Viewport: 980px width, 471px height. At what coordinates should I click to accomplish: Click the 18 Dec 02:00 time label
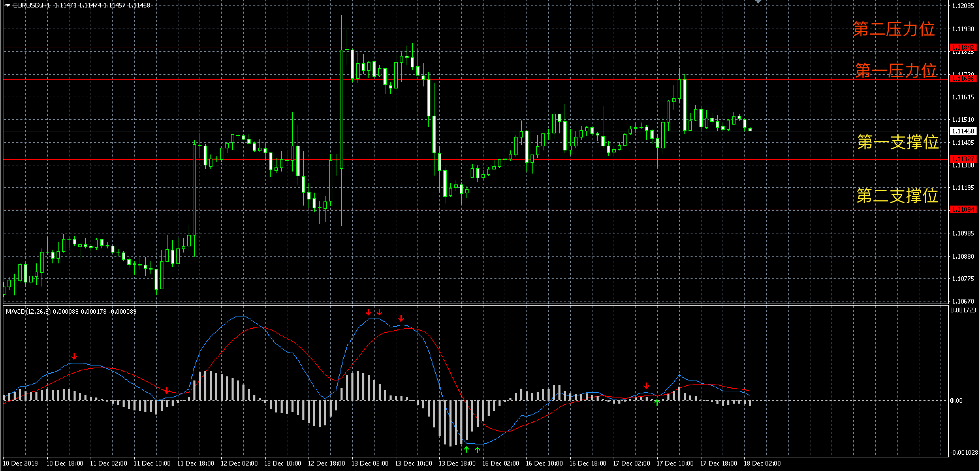[x=762, y=464]
